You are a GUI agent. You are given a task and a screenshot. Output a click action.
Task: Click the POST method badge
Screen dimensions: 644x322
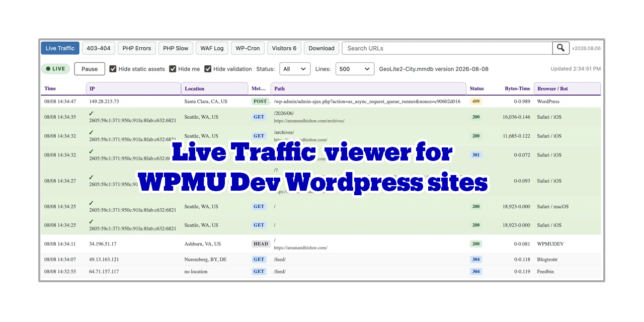point(260,101)
